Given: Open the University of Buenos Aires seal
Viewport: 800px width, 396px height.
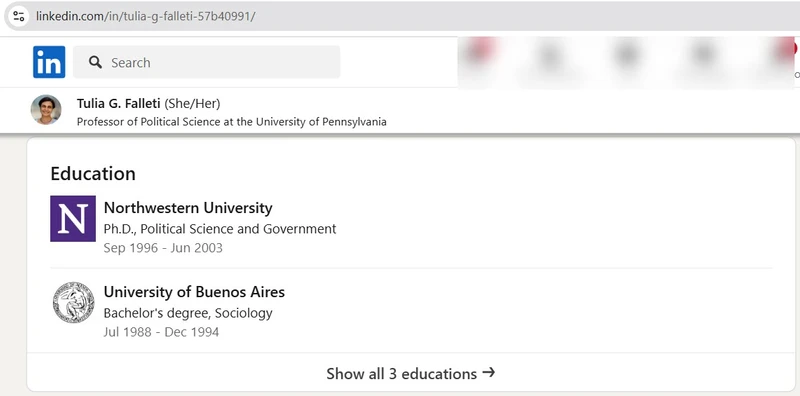Looking at the screenshot, I should click(73, 302).
